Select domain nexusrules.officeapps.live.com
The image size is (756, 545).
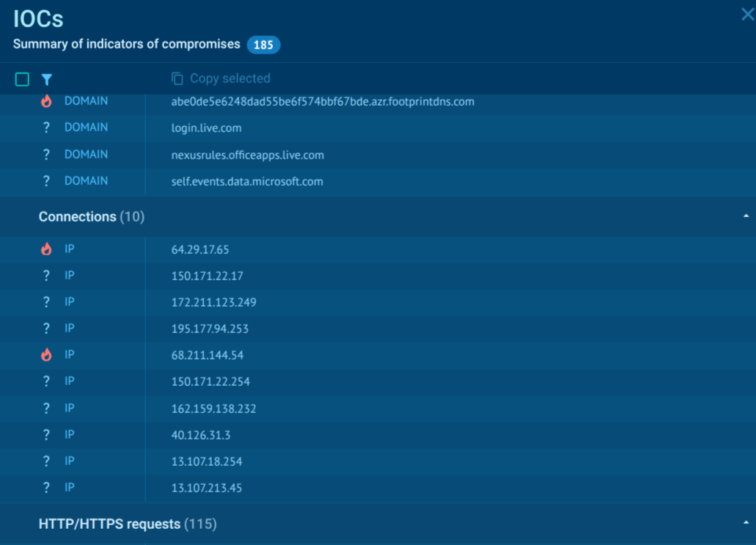(x=247, y=156)
